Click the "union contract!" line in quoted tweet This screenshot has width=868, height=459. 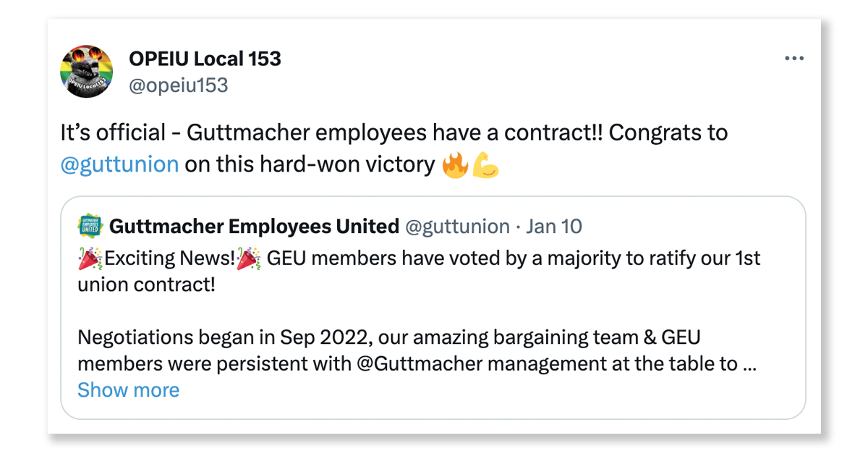tap(146, 285)
